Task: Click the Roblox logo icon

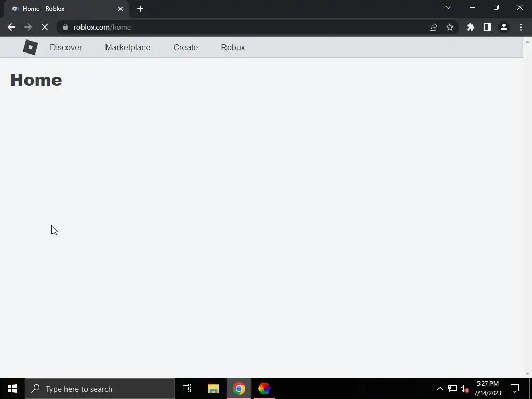Action: pos(31,47)
